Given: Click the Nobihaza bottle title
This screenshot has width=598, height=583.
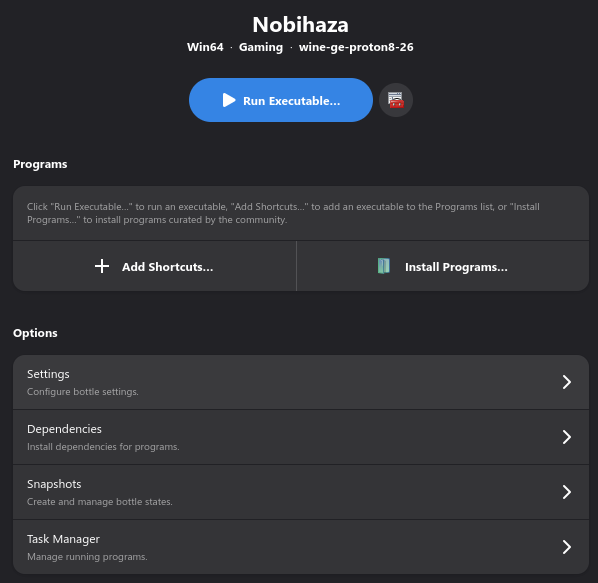Looking at the screenshot, I should point(301,25).
